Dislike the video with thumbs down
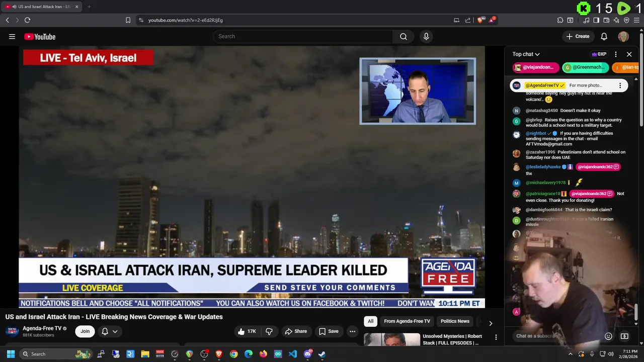Image resolution: width=644 pixels, height=362 pixels. click(269, 331)
